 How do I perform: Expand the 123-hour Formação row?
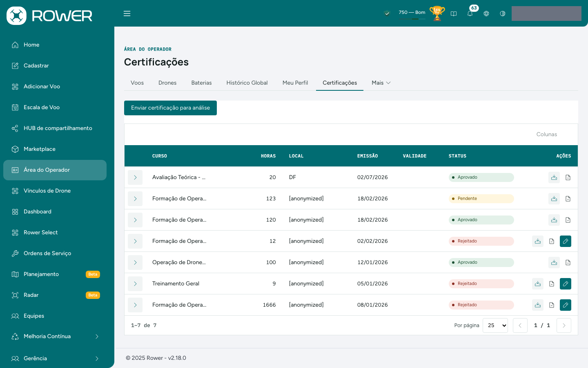tap(135, 199)
